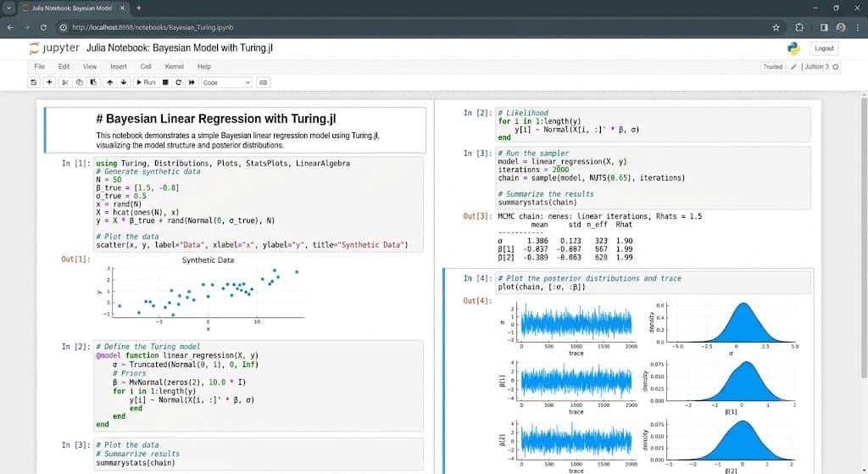Screen dimensions: 868x474
Task: Open the browser three-dot menu
Action: pyautogui.click(x=858, y=27)
